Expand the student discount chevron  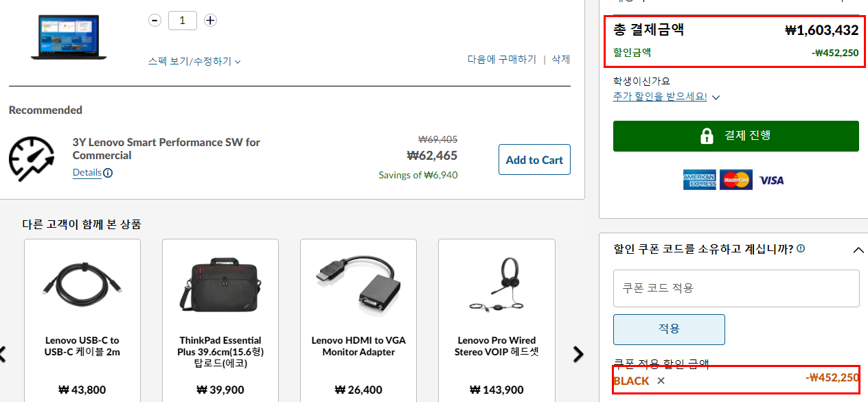coord(716,97)
